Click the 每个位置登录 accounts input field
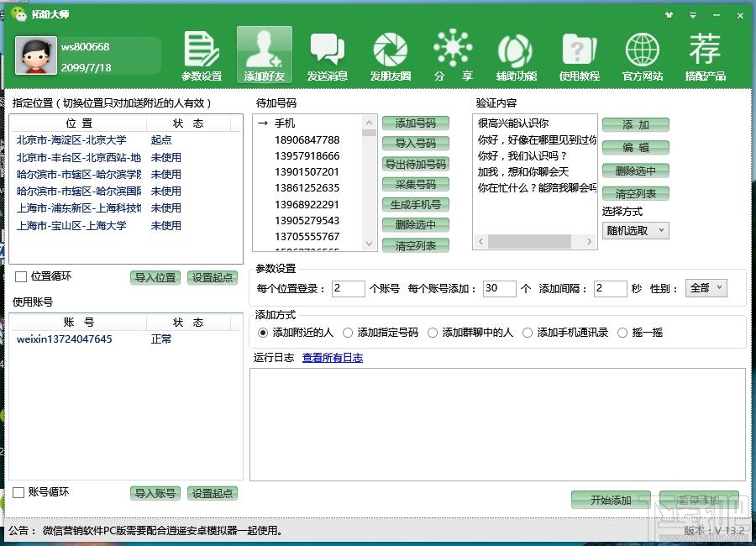This screenshot has width=756, height=546. [349, 288]
